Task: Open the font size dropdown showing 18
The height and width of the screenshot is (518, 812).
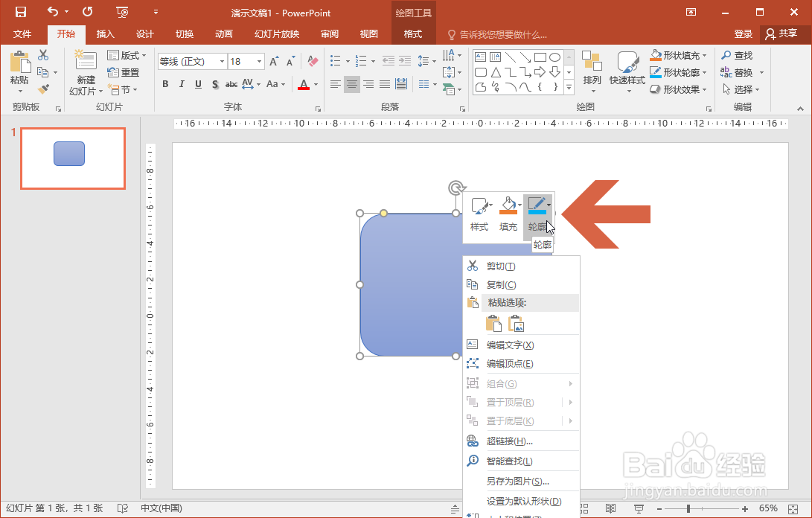Action: pos(260,62)
